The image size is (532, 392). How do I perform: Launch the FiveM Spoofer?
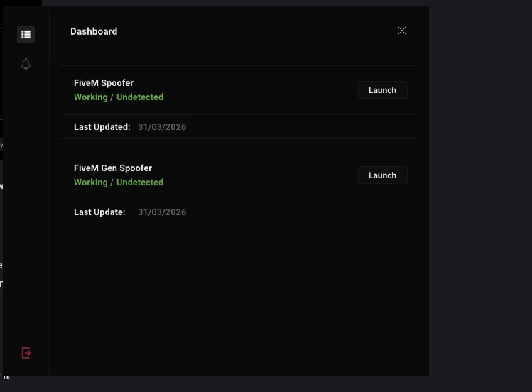[382, 90]
